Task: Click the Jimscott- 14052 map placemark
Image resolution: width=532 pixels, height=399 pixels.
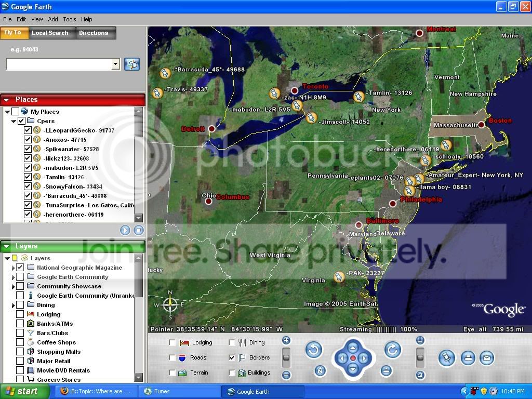Action: 311,117
